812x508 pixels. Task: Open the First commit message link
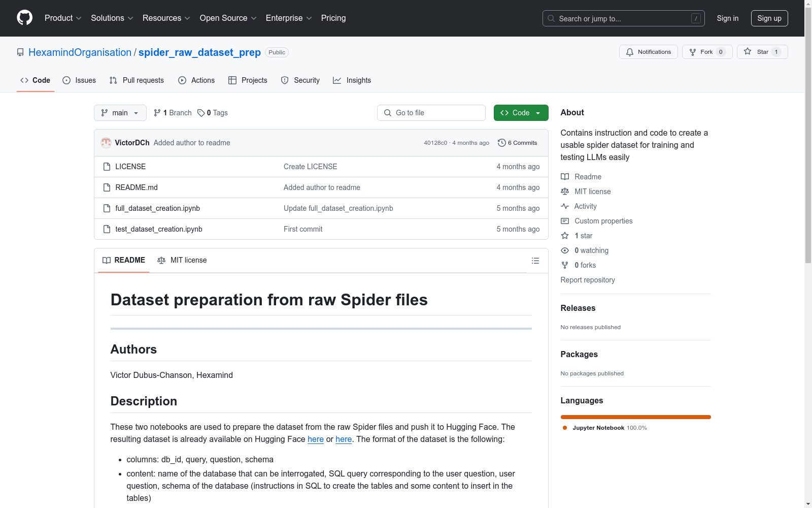[x=303, y=229]
